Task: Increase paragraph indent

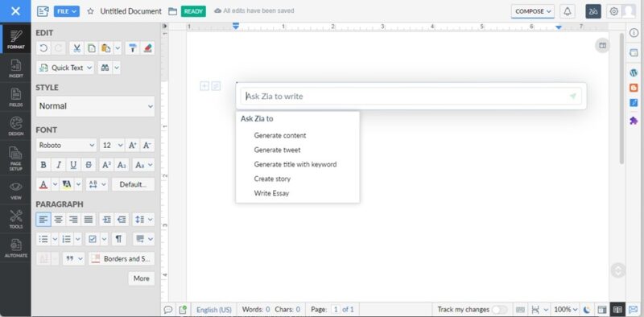Action: [106, 220]
